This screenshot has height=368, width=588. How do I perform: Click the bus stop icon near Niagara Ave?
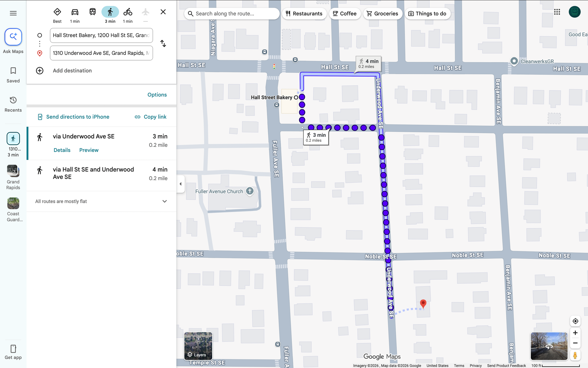(264, 52)
